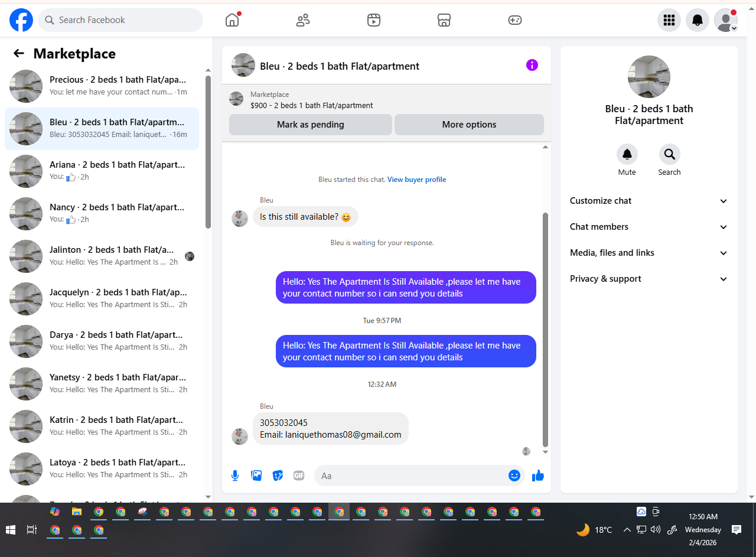
Task: Expand the Privacy & support section
Action: coord(649,279)
